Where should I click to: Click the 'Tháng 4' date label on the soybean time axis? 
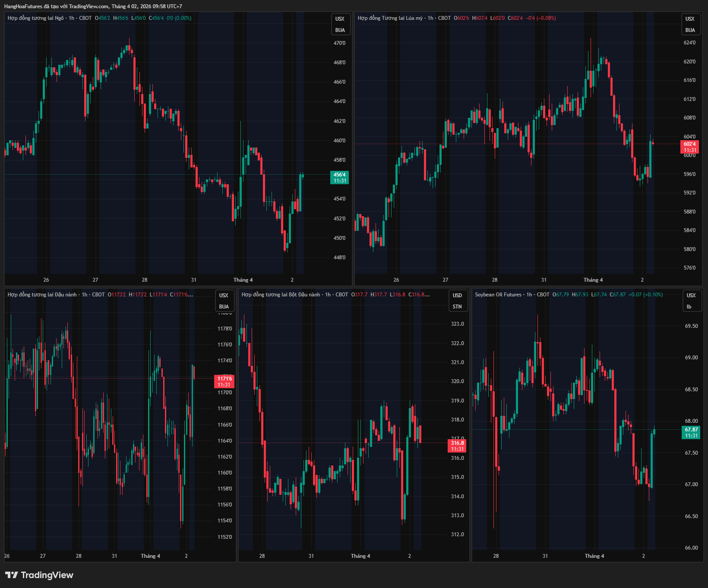tap(150, 556)
